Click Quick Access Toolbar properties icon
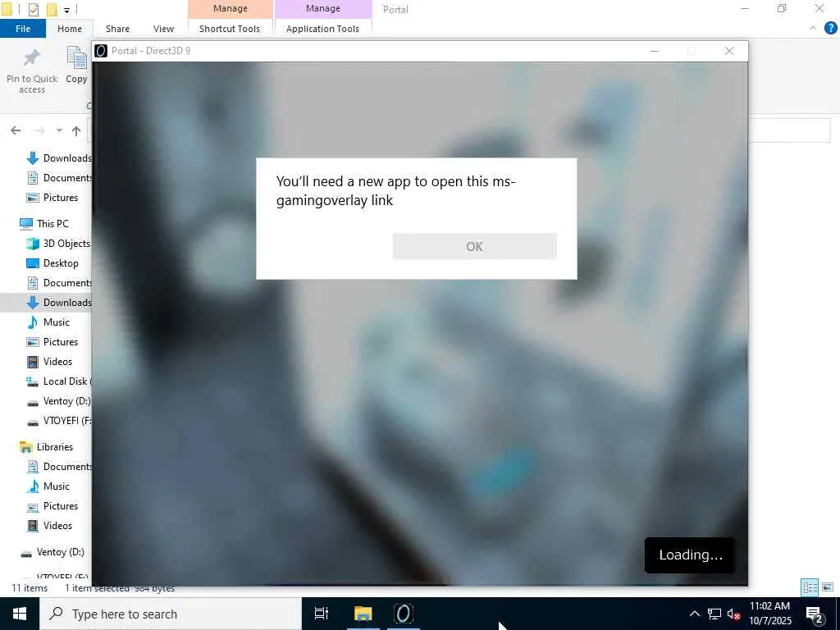The image size is (840, 630). click(x=33, y=9)
